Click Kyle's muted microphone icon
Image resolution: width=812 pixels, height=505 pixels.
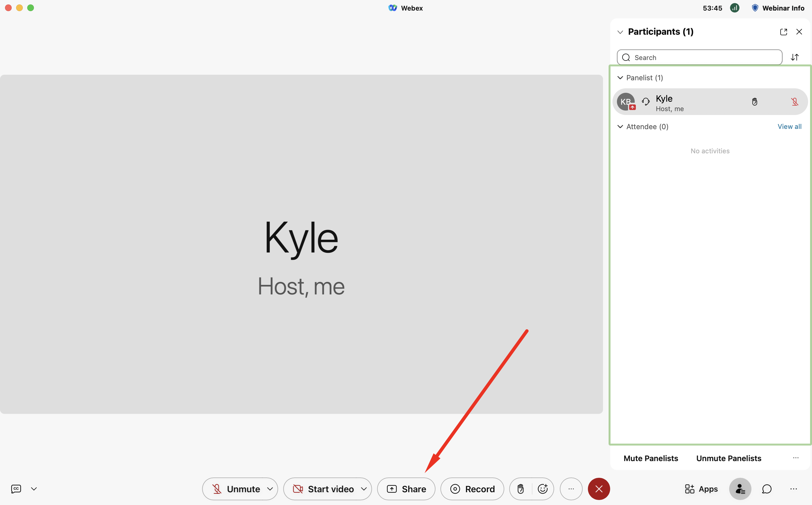coord(794,102)
